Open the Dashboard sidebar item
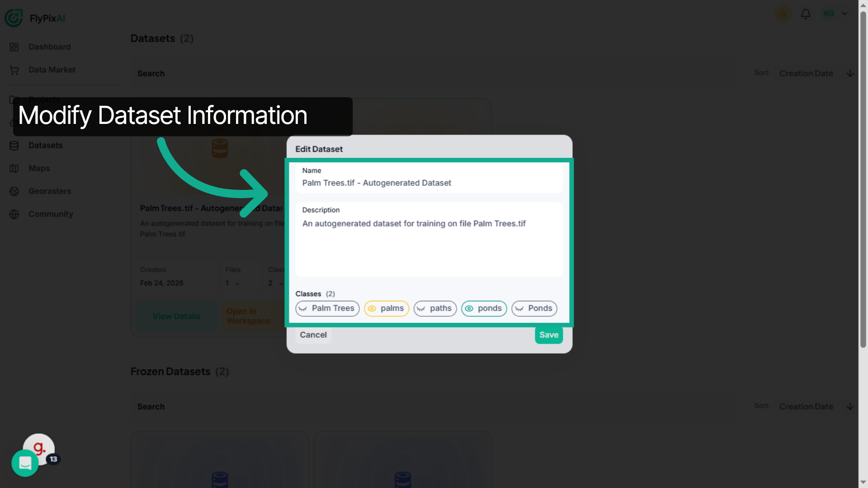 coord(49,47)
